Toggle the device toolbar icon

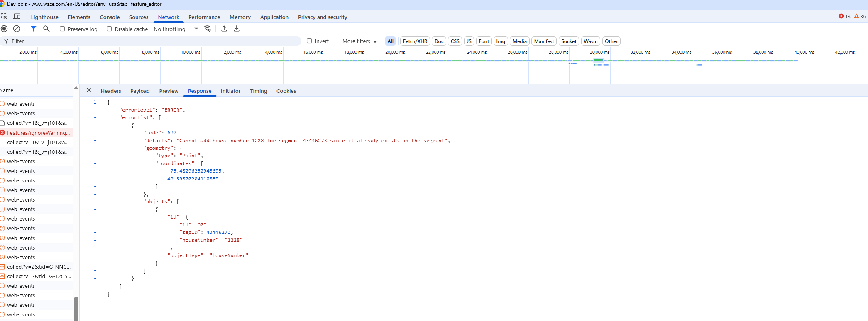pos(17,17)
